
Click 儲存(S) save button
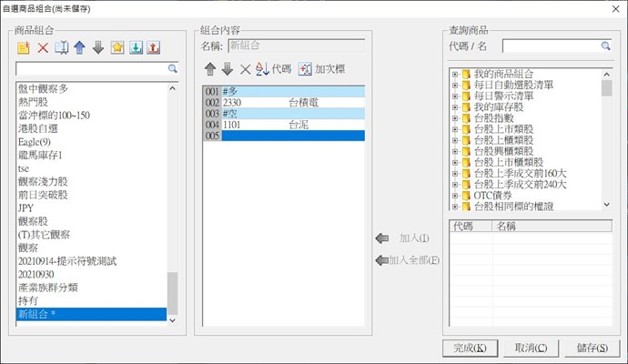pos(592,348)
